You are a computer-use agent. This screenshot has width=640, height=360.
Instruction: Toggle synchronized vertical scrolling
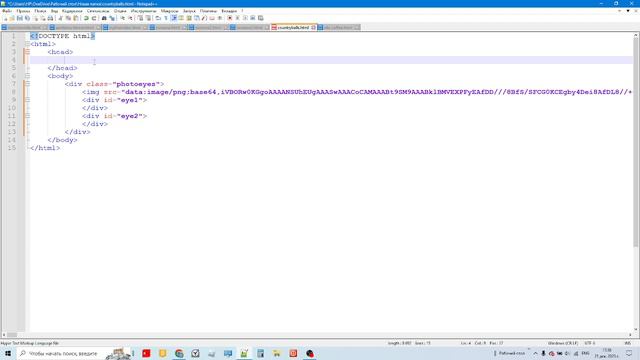[x=140, y=18]
